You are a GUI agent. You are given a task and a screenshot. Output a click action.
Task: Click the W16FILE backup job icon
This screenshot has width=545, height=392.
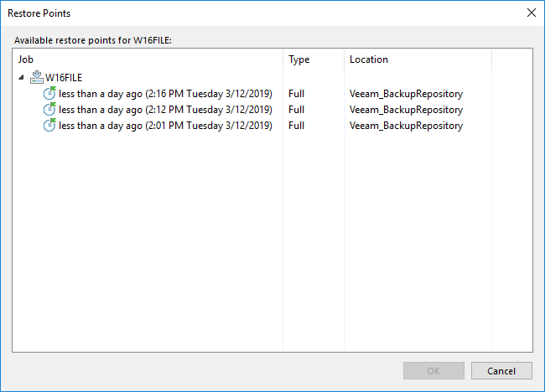point(36,77)
